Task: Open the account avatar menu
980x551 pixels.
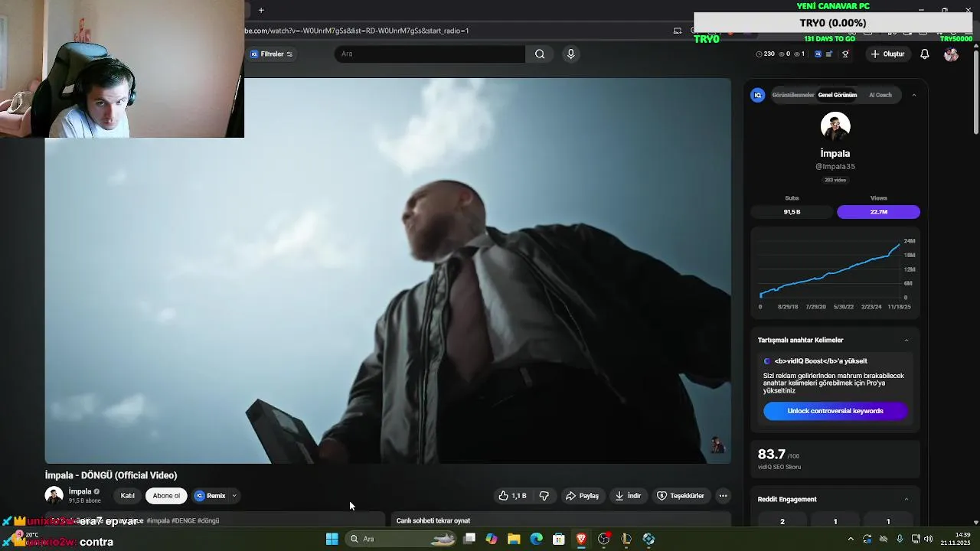Action: pyautogui.click(x=951, y=54)
